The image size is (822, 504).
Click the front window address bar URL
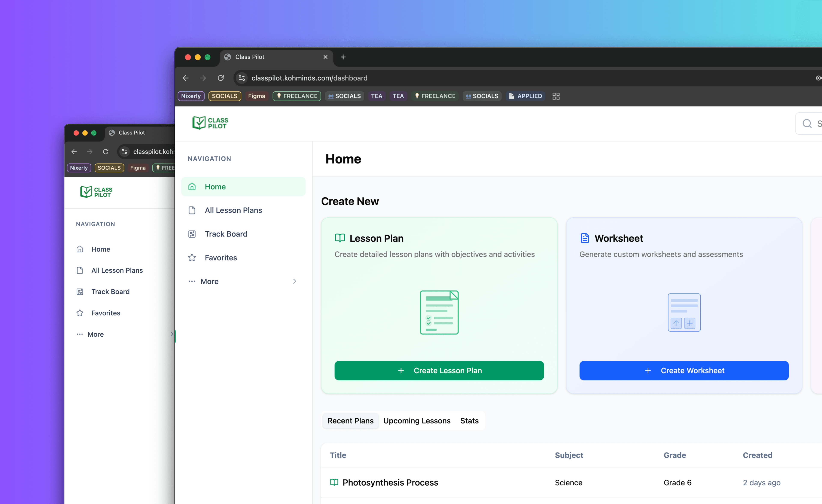[x=309, y=78]
